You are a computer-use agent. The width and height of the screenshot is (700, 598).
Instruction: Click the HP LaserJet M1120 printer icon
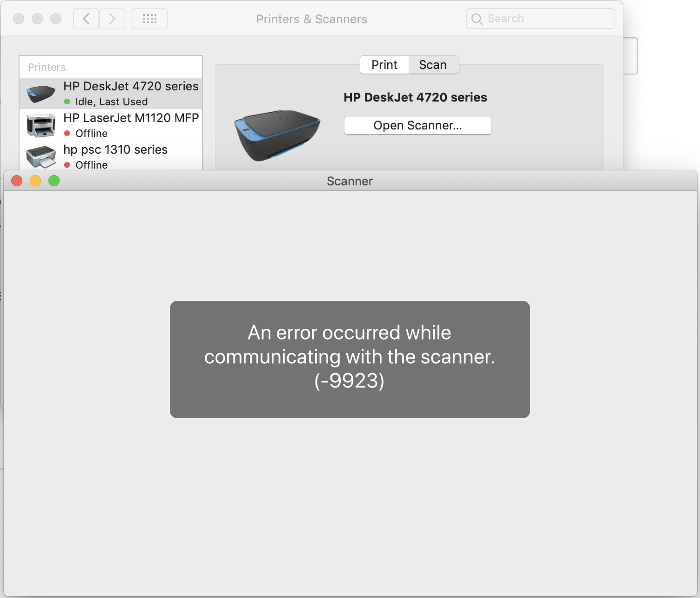tap(41, 125)
